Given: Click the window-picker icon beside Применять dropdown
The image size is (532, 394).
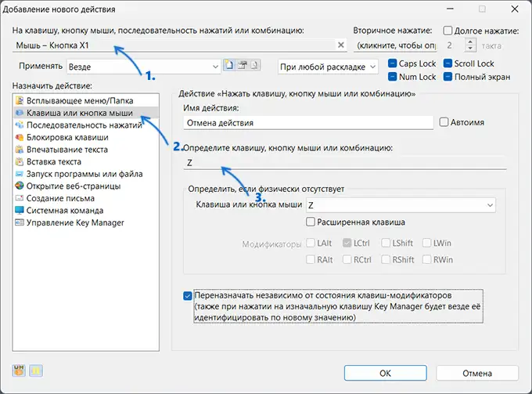Looking at the screenshot, I should tap(243, 65).
